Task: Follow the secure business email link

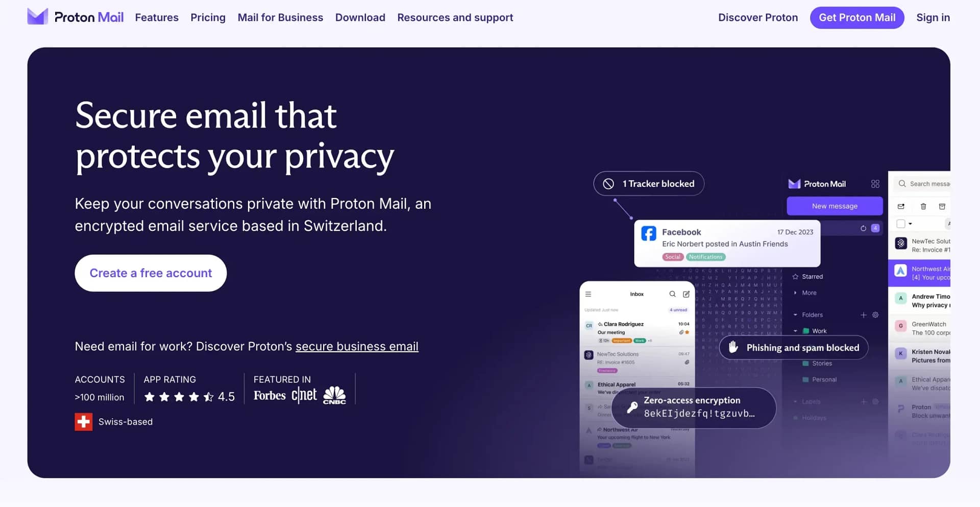Action: tap(357, 346)
